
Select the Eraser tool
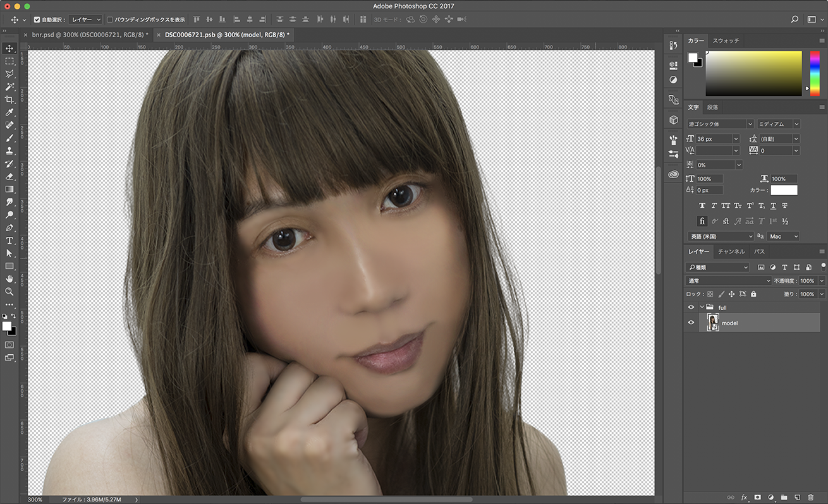point(9,176)
